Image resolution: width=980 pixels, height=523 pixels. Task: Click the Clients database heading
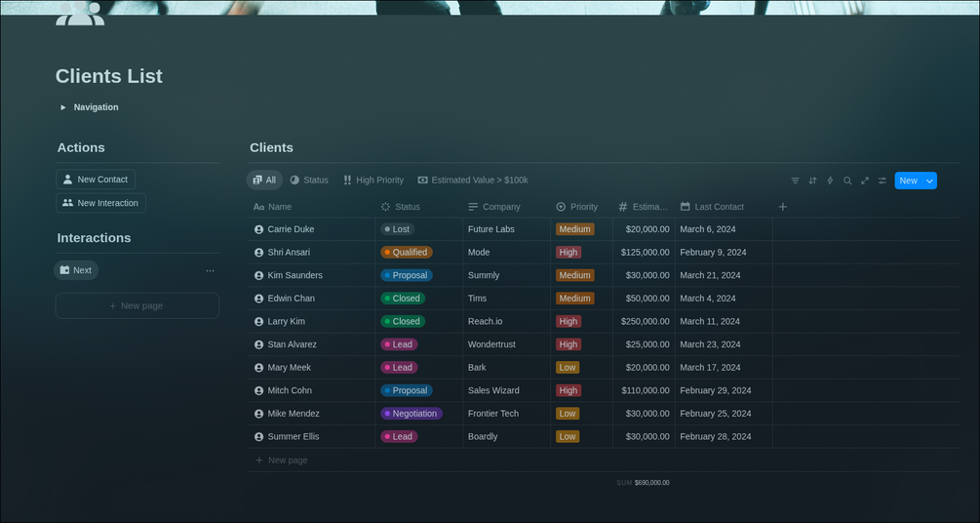click(x=271, y=148)
